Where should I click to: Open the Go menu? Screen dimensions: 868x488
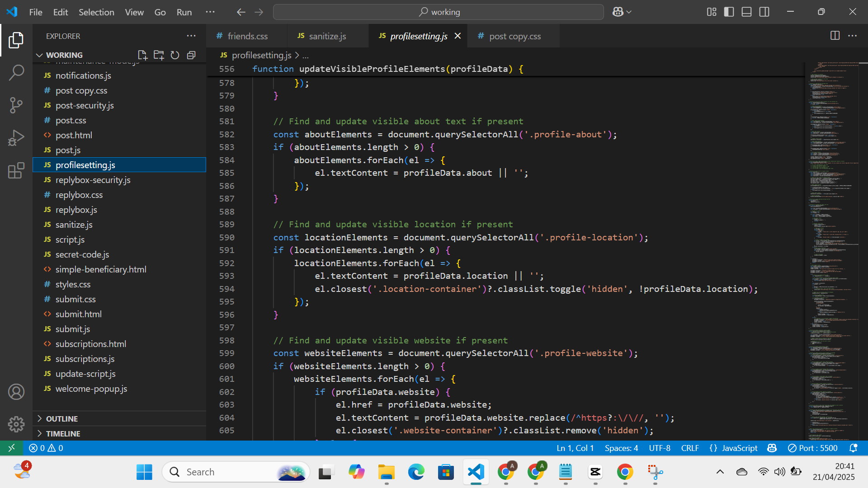pyautogui.click(x=160, y=12)
